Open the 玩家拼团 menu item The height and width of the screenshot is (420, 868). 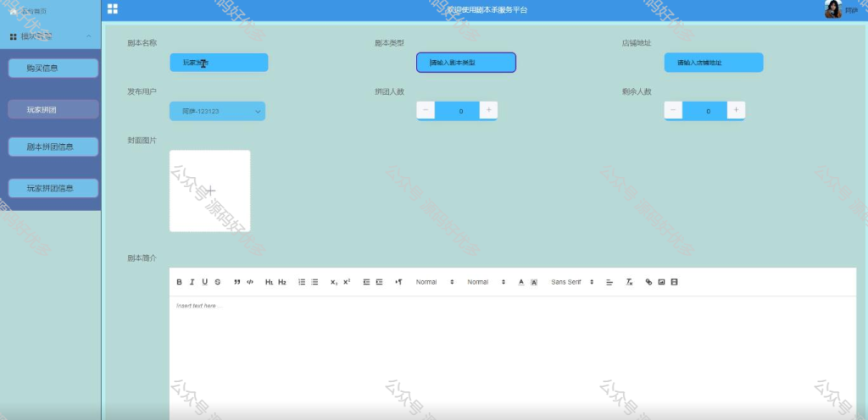(53, 109)
